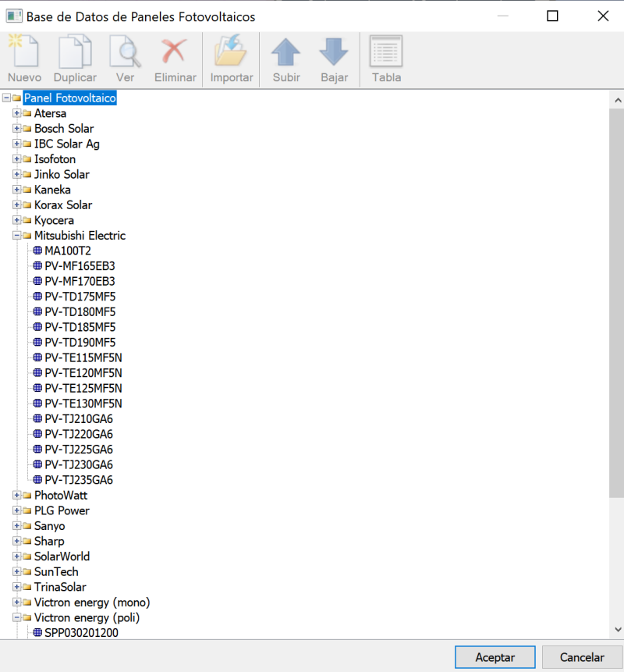Click the Duplicar toolbar icon

point(75,52)
